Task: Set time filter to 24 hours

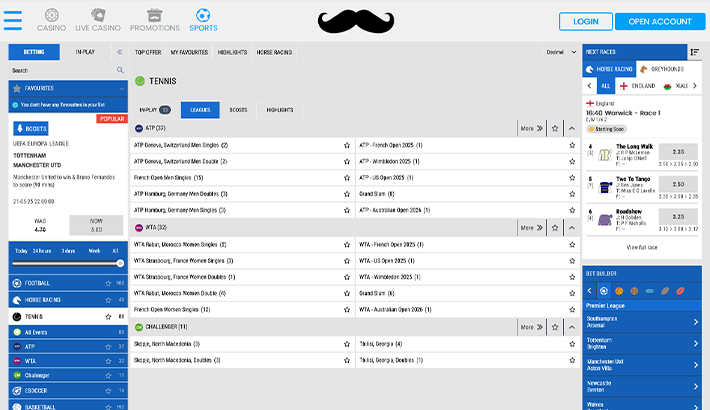Action: [x=42, y=251]
